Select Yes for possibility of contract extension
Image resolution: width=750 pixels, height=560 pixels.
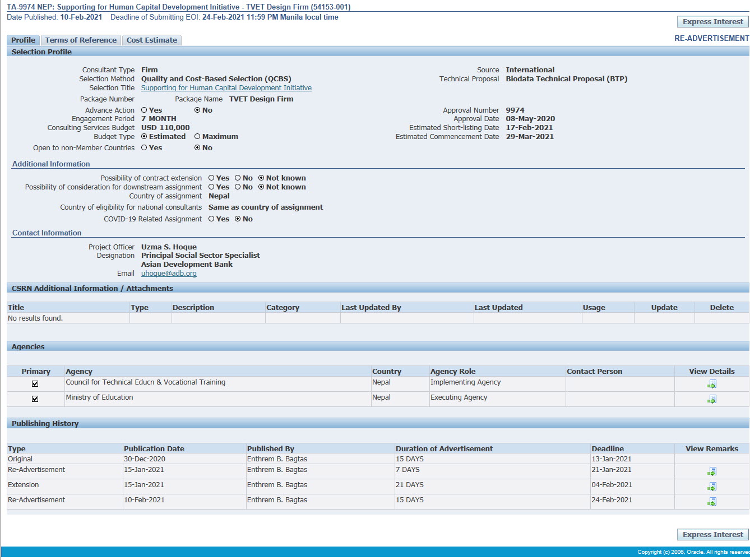(x=211, y=178)
